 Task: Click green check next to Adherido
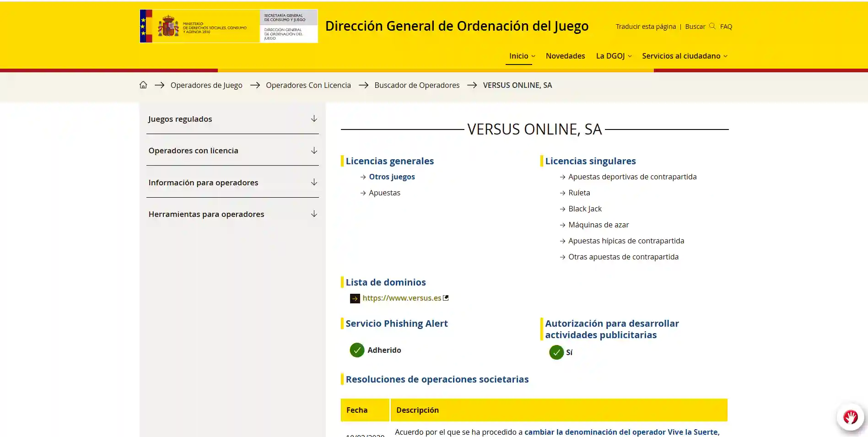[x=357, y=350]
